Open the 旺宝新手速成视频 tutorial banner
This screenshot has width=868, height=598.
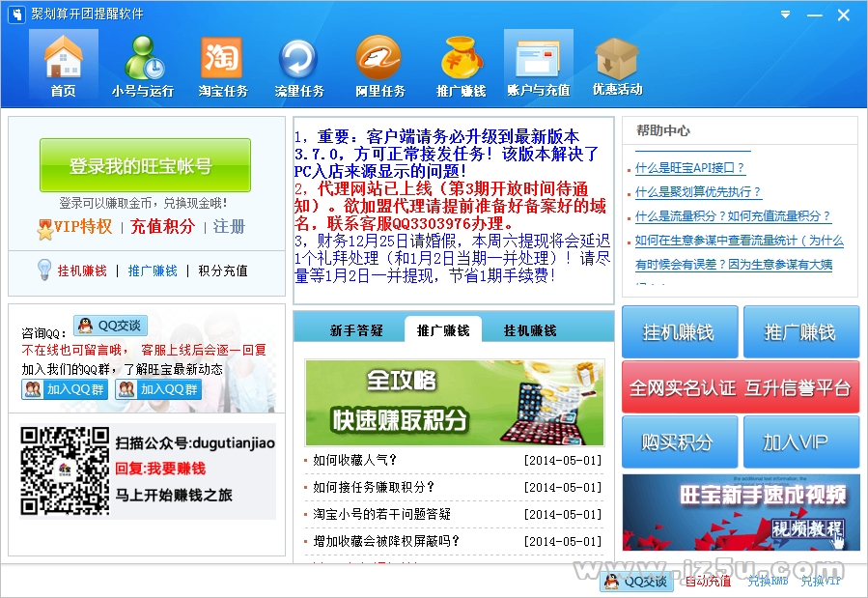(x=741, y=512)
